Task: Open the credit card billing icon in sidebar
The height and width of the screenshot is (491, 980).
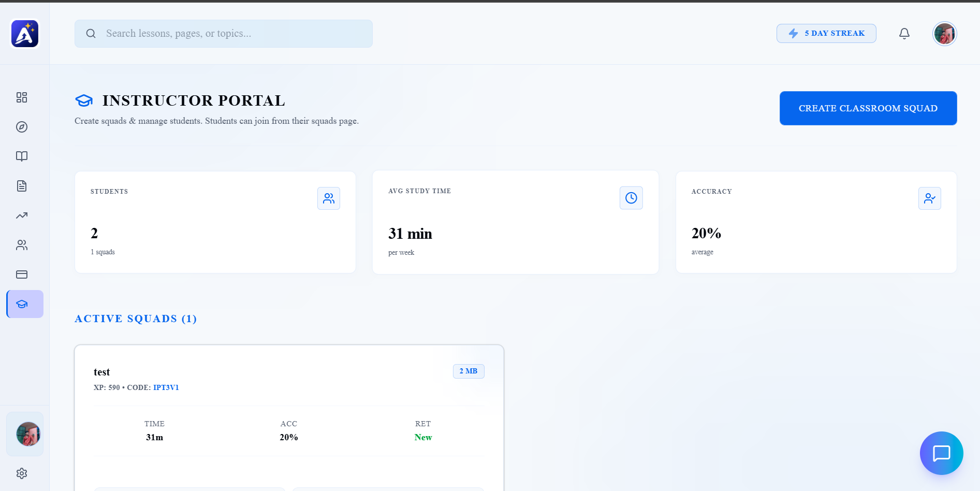Action: [22, 275]
